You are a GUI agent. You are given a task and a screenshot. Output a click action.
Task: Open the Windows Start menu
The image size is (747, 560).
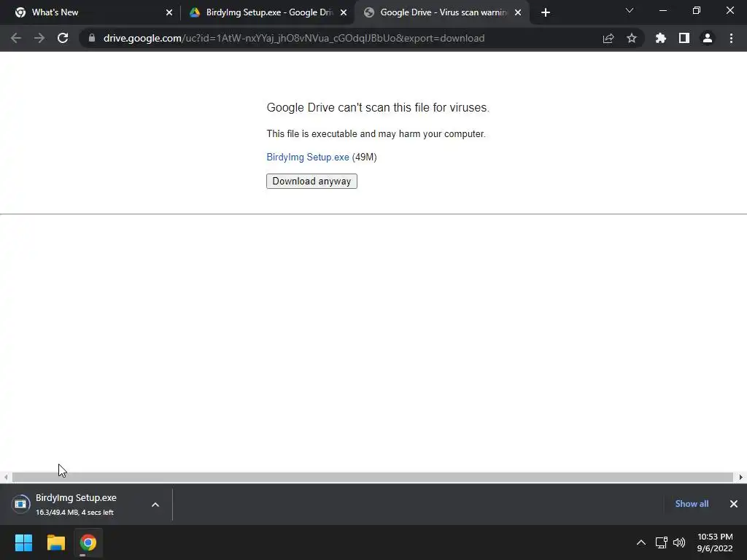click(x=24, y=542)
